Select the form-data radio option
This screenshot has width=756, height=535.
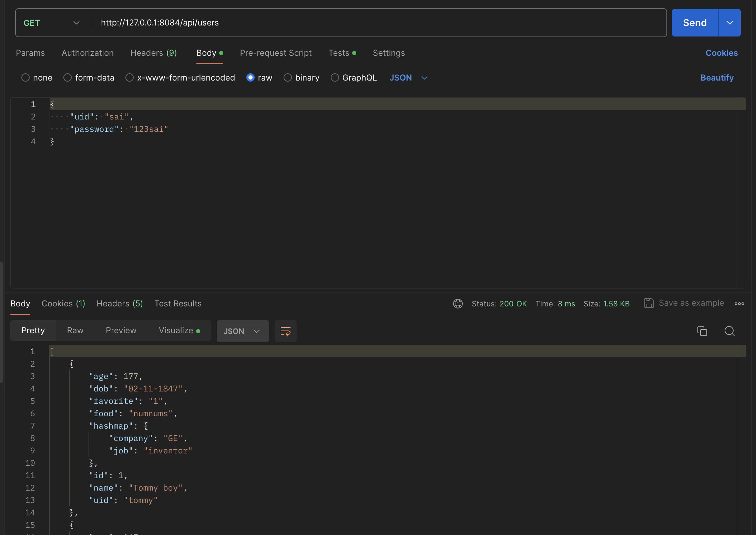pos(68,78)
